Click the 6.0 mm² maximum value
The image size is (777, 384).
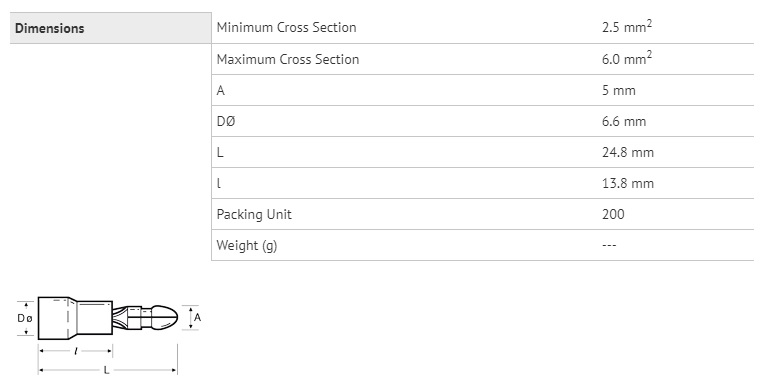[x=626, y=58]
